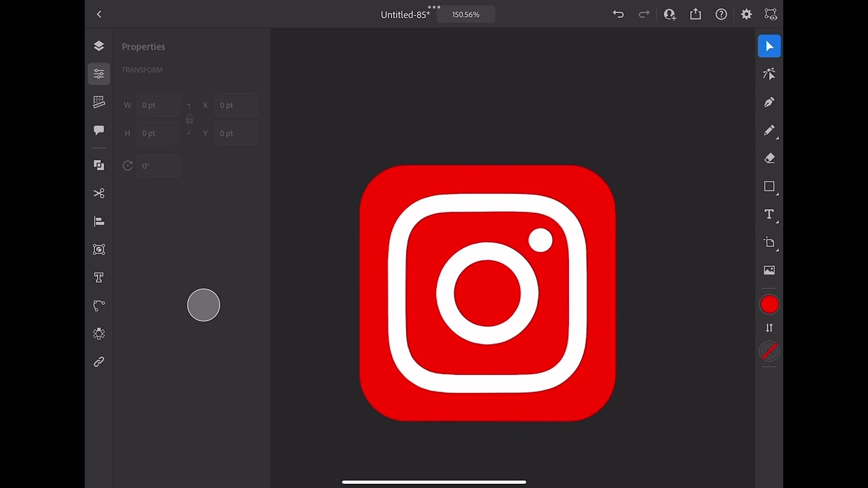Tap the gray touch shortcut circle
Viewport: 868px width, 488px height.
click(203, 305)
